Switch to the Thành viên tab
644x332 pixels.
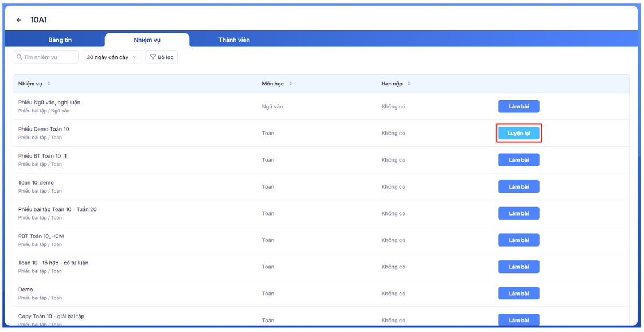234,40
